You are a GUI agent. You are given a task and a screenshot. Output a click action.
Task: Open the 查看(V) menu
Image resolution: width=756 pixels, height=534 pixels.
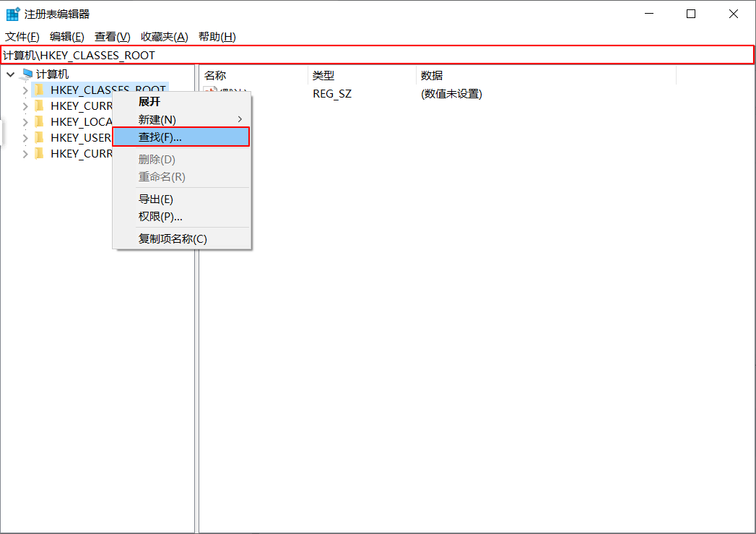pos(113,37)
